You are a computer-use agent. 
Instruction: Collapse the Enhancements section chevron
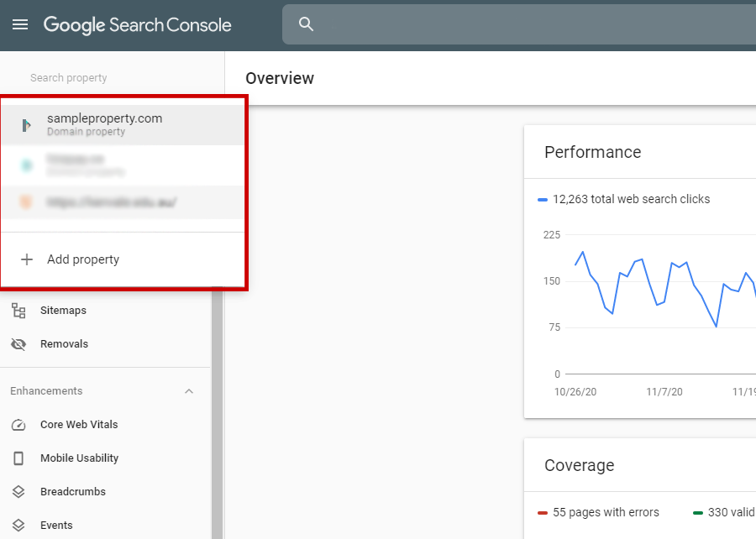(189, 391)
